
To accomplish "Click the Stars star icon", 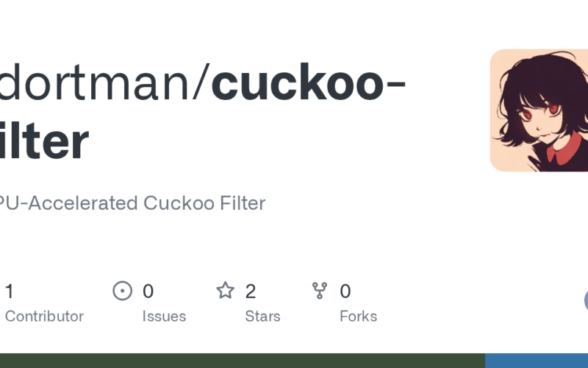I will tap(225, 291).
